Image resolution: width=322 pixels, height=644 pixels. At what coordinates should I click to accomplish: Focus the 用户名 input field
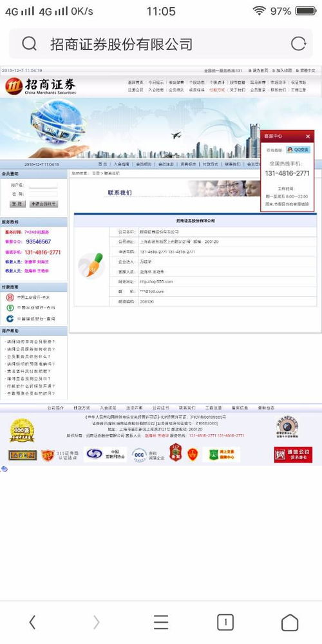pos(43,185)
